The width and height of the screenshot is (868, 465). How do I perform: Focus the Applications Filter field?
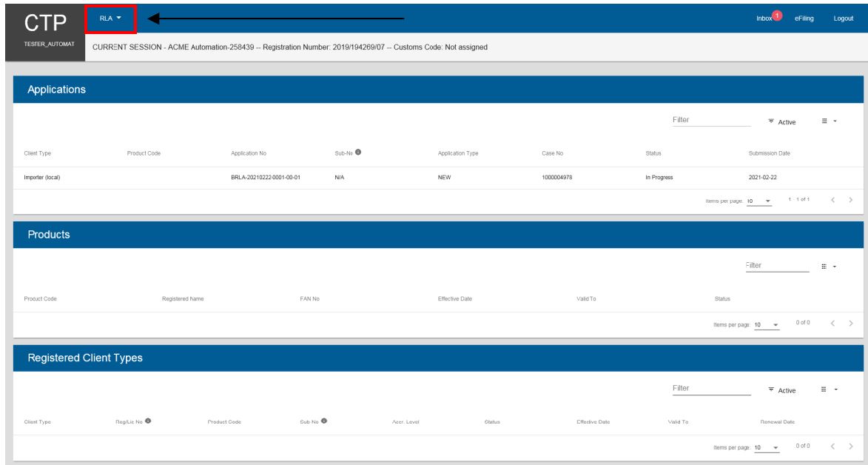(711, 120)
